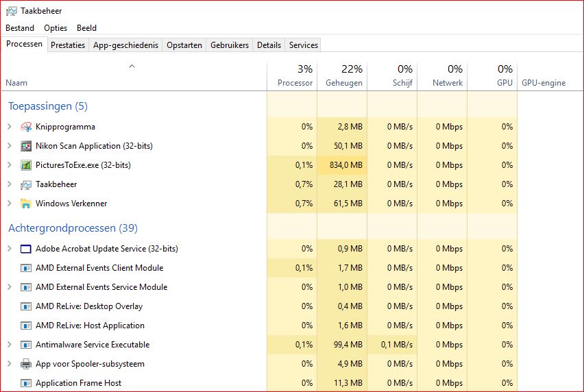Click the AMD External Events Client Module icon

click(25, 268)
